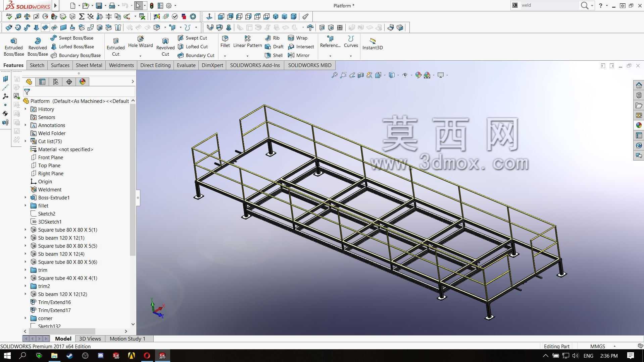Click the feature tree horizontal scrollbar
This screenshot has width=644, height=362.
click(x=62, y=331)
